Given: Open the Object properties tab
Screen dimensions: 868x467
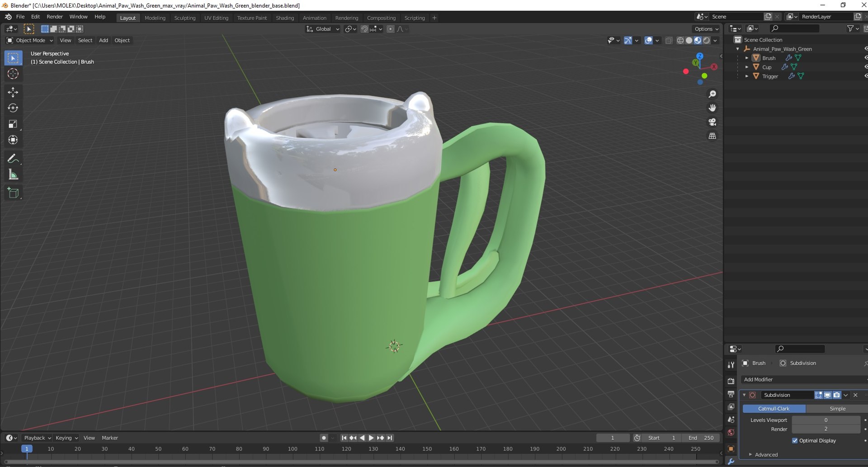Looking at the screenshot, I should click(x=731, y=449).
